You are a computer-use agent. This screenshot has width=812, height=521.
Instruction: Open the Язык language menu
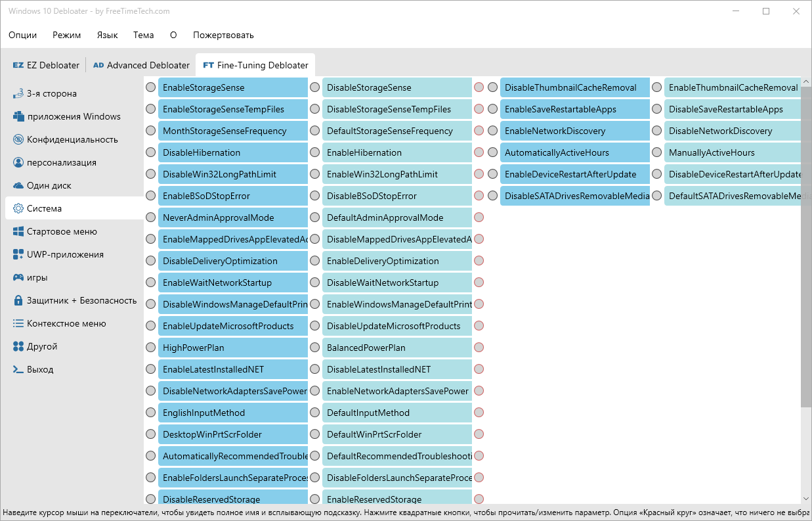click(107, 35)
